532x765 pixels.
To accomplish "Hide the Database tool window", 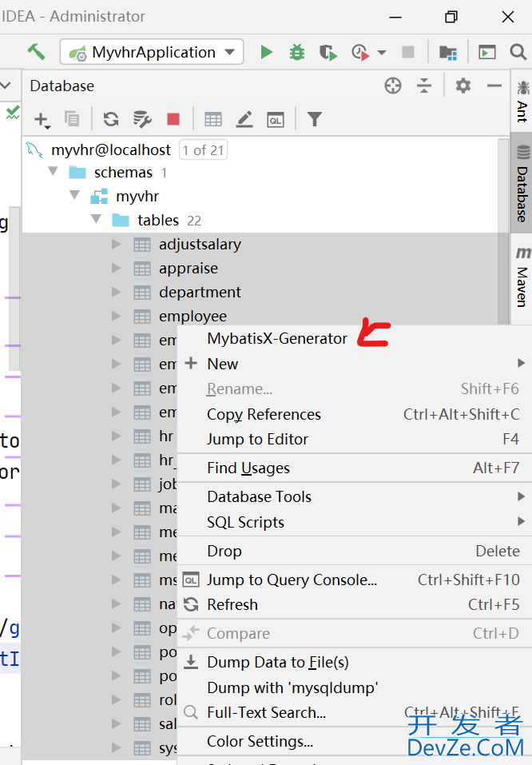I will pos(494,86).
